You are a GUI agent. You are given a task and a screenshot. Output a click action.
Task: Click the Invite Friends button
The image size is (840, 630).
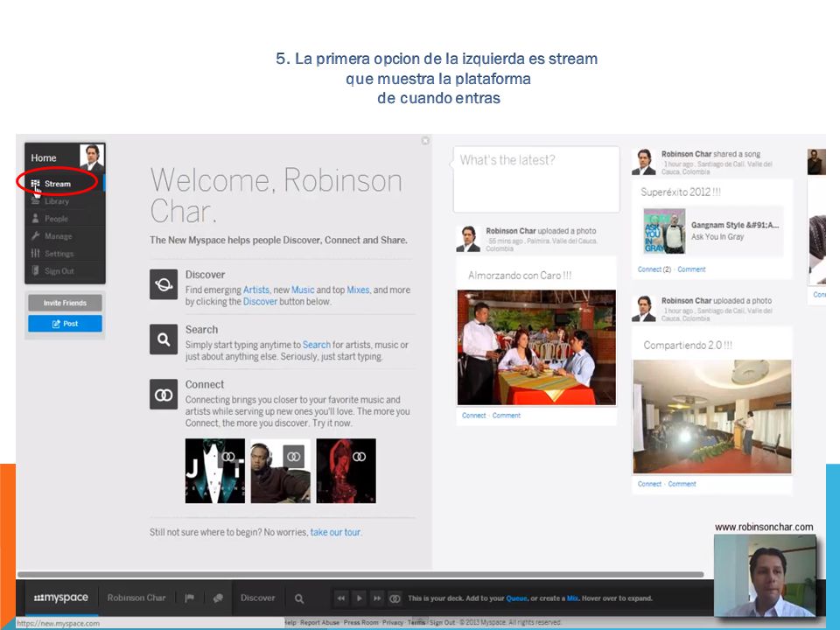[x=65, y=303]
